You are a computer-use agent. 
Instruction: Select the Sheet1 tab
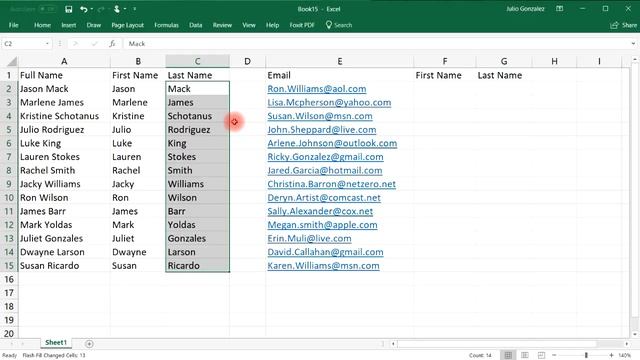(x=56, y=342)
